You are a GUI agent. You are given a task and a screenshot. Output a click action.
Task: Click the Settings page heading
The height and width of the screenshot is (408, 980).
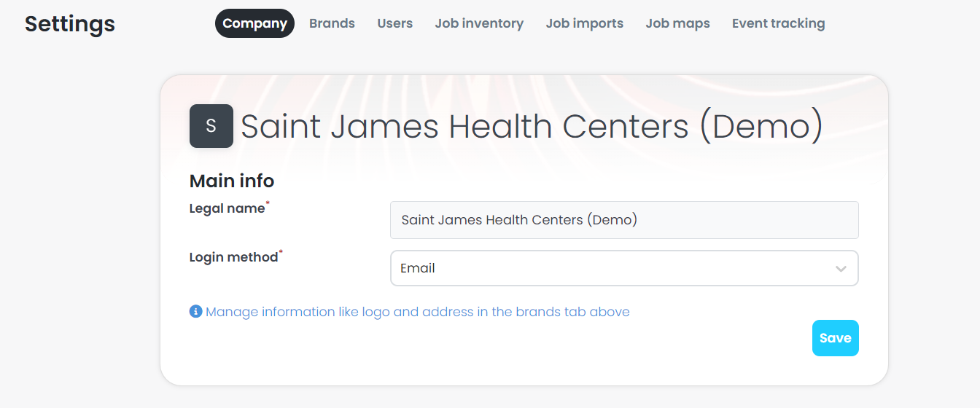click(70, 24)
